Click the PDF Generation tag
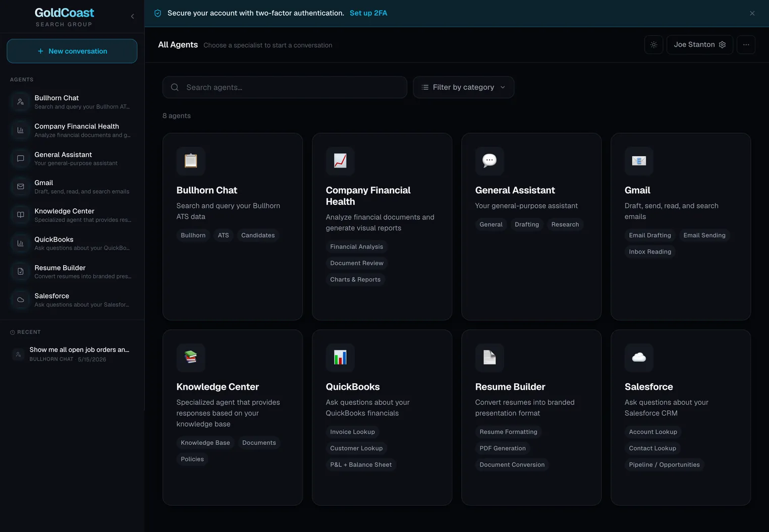769x532 pixels. 503,449
